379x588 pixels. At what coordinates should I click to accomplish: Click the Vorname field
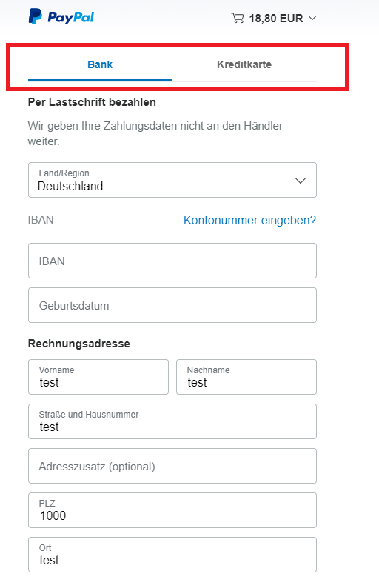pos(98,377)
